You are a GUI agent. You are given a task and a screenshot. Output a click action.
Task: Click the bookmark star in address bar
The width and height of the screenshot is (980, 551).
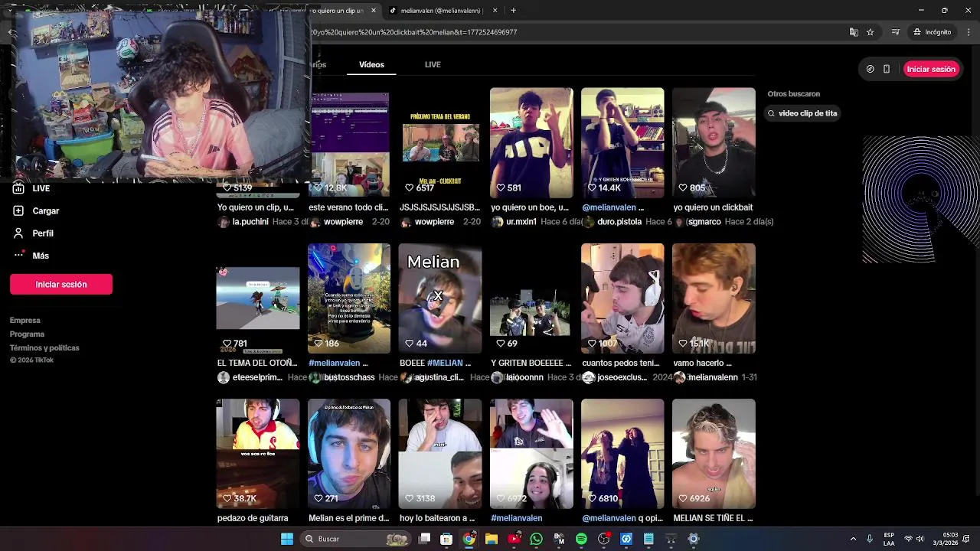pos(871,32)
